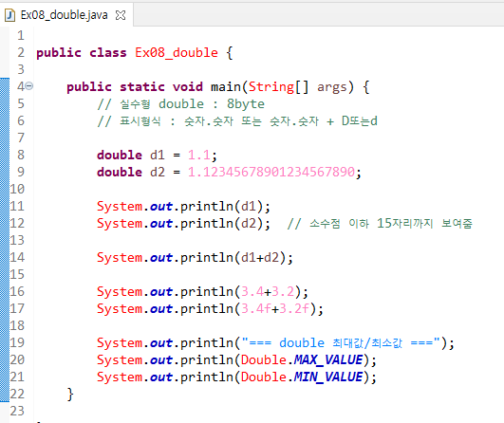
Task: Click the variable name d2 on line 9
Action: click(x=158, y=173)
